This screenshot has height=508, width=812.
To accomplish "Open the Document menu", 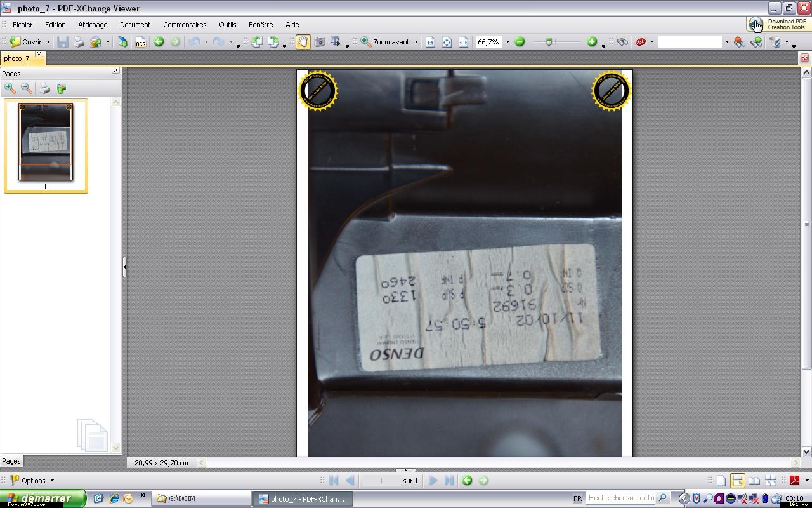I will pyautogui.click(x=135, y=25).
